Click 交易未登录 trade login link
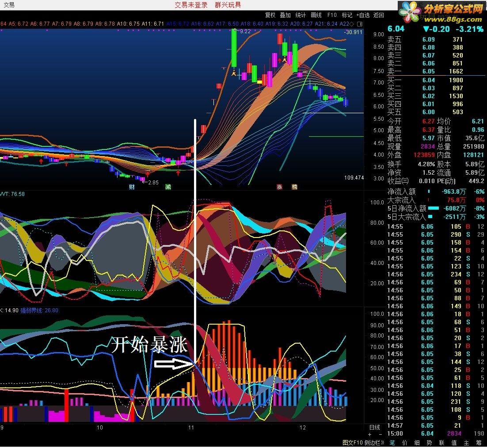 191,5
